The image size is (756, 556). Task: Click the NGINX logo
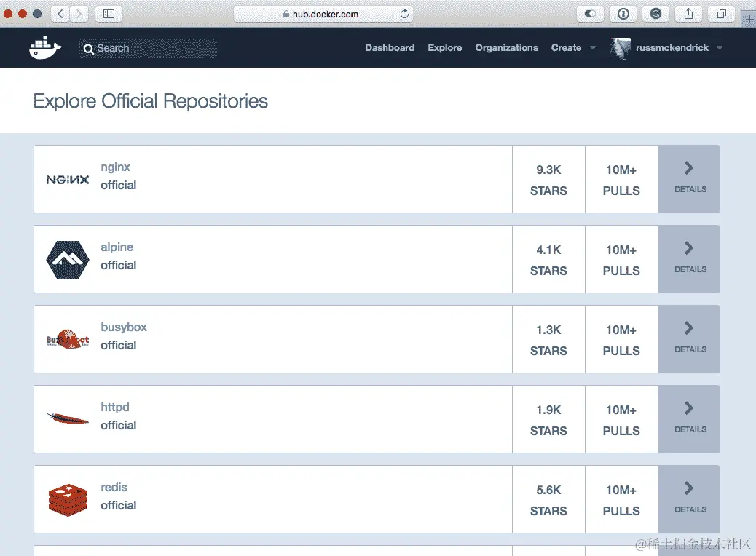tap(68, 180)
